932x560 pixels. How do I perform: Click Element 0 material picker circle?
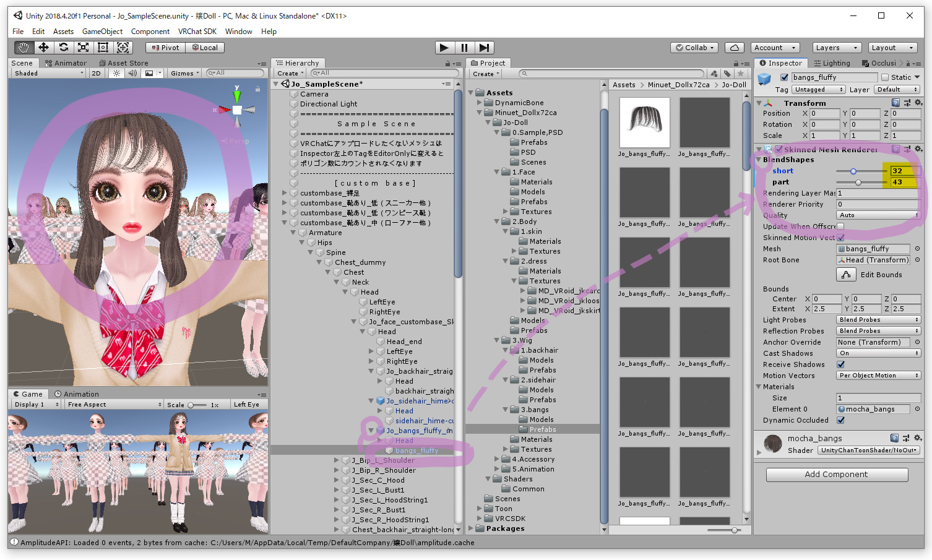[917, 409]
